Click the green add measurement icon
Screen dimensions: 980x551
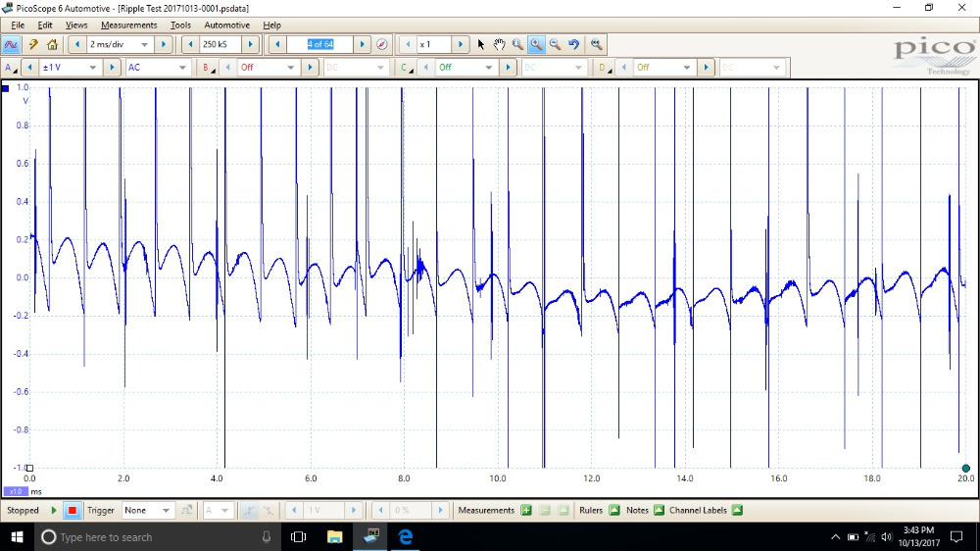[x=526, y=510]
